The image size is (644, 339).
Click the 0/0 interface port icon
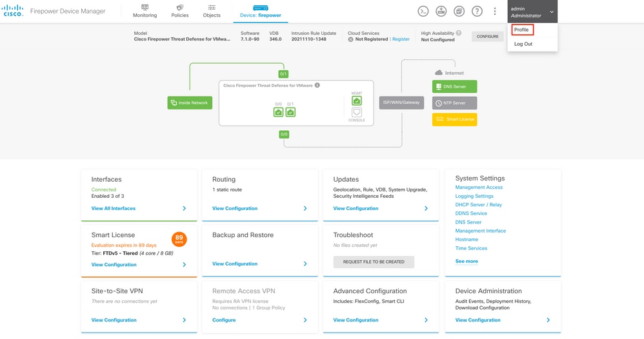tap(278, 112)
